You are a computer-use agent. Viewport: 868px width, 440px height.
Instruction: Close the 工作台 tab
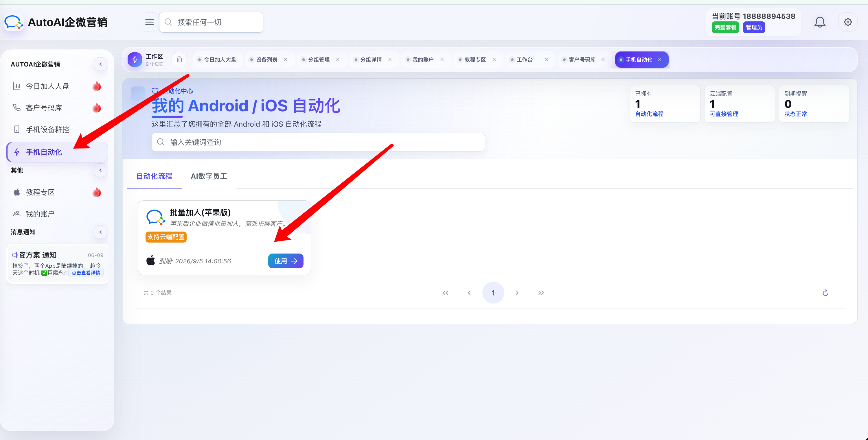[546, 60]
